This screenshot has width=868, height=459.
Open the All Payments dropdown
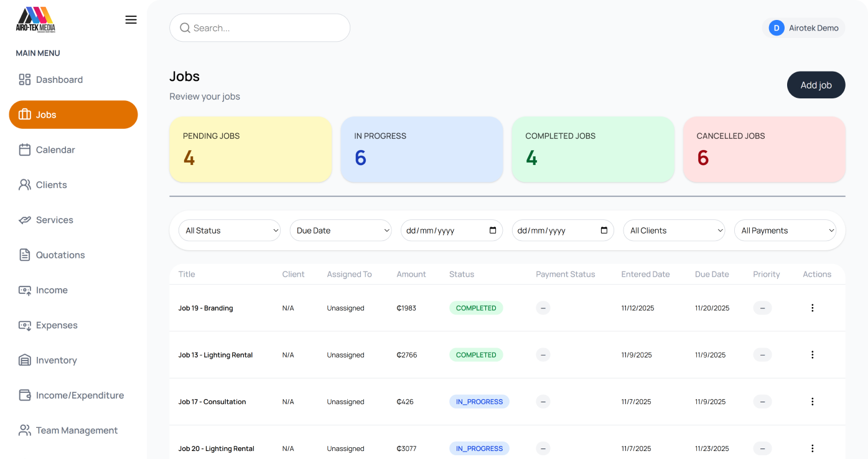click(x=785, y=230)
